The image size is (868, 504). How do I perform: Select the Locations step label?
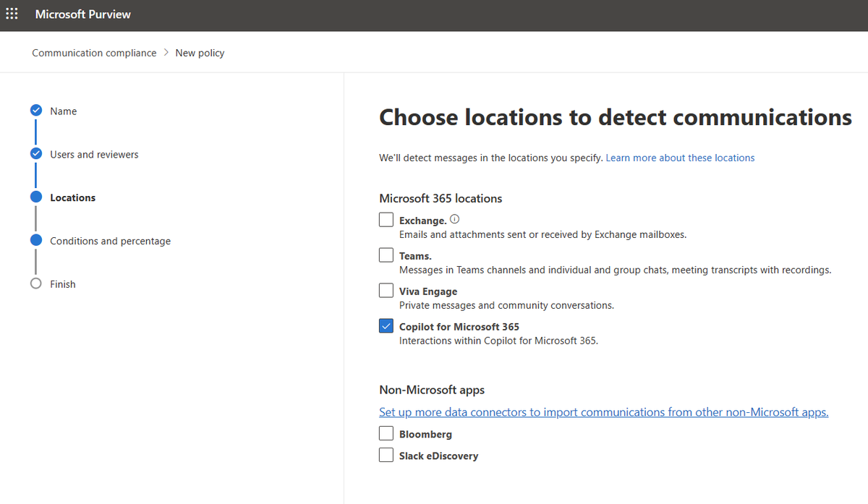click(72, 198)
